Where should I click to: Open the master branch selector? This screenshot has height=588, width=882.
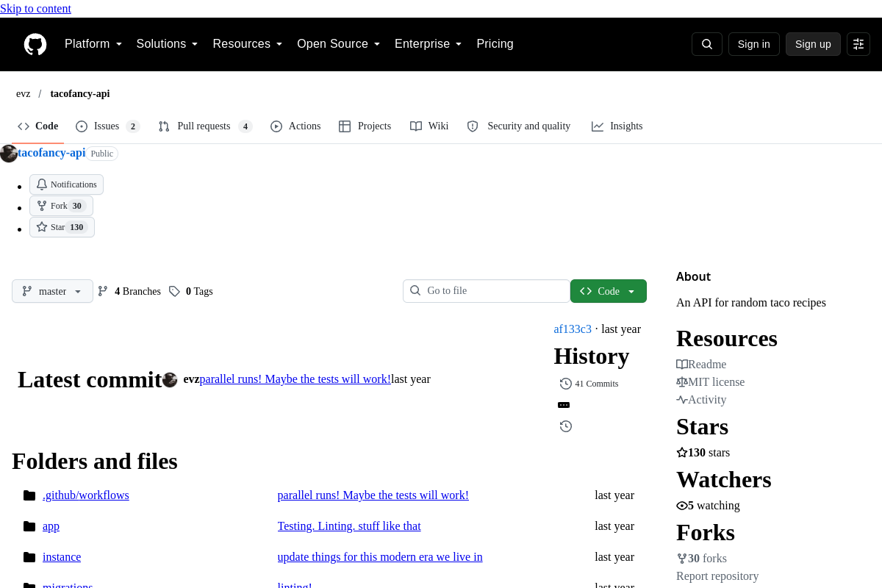point(52,291)
